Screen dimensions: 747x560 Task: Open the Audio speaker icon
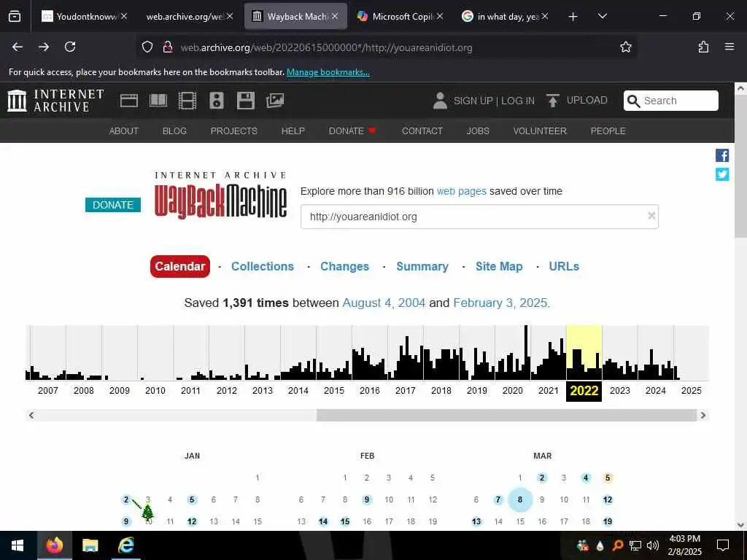pyautogui.click(x=216, y=101)
